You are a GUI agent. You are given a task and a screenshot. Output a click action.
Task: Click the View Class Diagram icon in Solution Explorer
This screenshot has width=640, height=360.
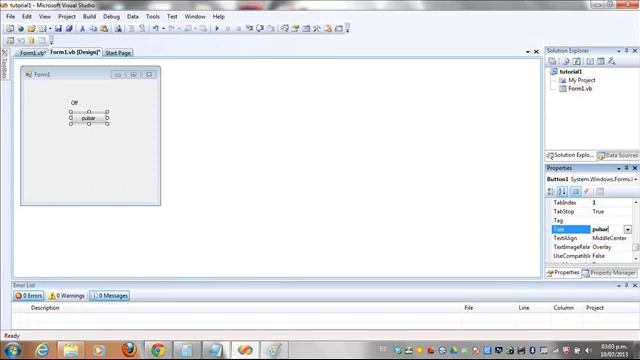point(611,61)
